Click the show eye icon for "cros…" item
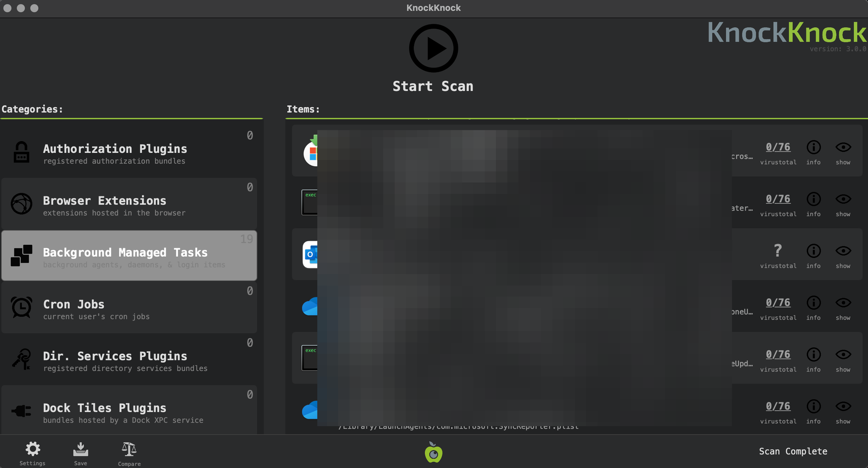This screenshot has width=868, height=468. (843, 147)
